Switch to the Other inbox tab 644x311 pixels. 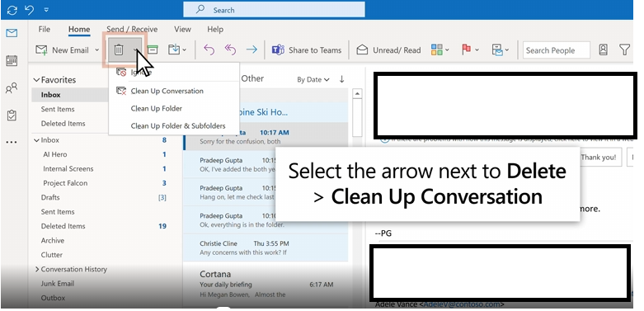[252, 78]
